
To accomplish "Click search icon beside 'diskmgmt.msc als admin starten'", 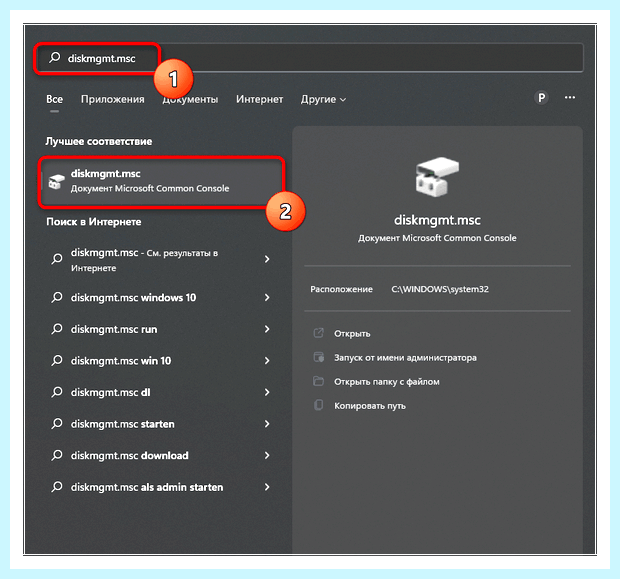I will point(57,487).
